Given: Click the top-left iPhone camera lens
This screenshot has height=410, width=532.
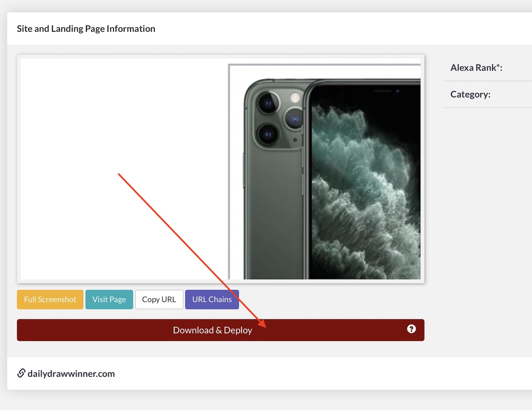Looking at the screenshot, I should pyautogui.click(x=268, y=103).
